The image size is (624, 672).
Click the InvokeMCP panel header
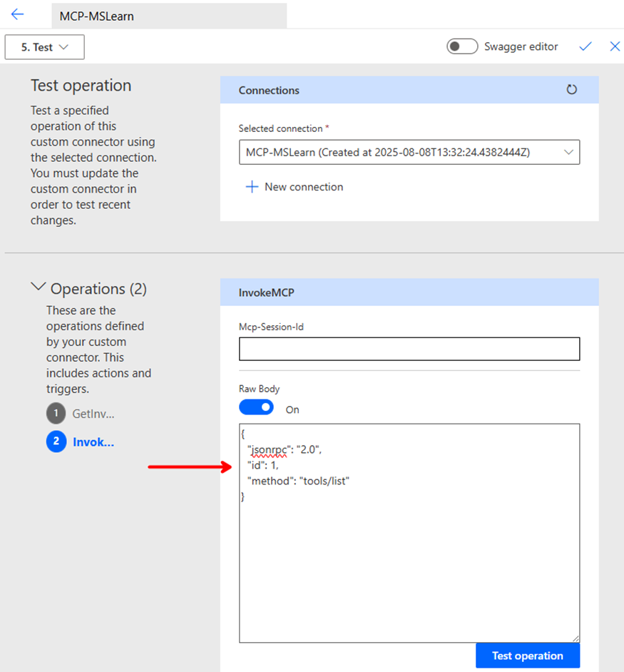coord(409,292)
